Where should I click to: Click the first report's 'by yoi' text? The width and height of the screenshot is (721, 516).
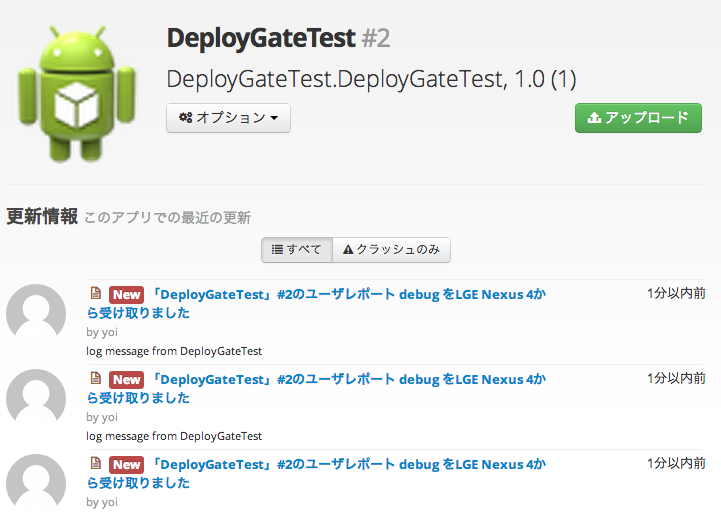tap(102, 332)
